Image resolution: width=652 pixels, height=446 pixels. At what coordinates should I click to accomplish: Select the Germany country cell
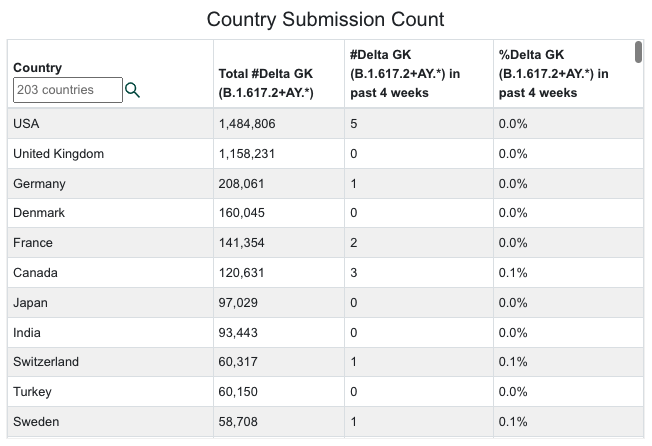tap(110, 184)
